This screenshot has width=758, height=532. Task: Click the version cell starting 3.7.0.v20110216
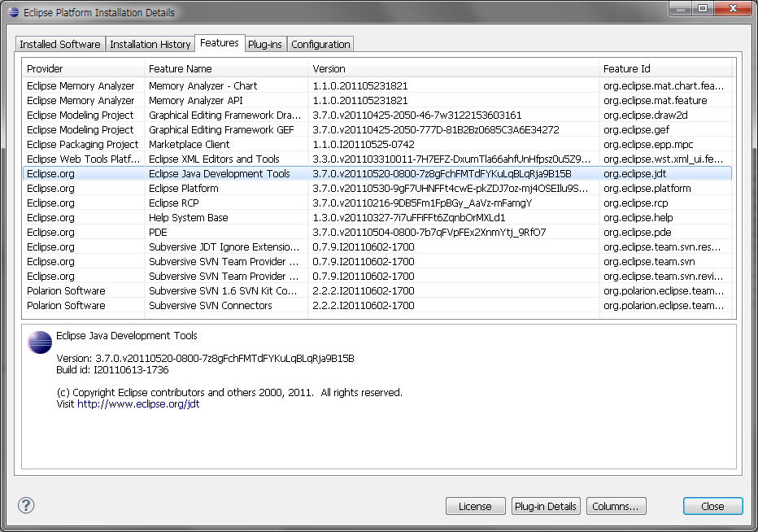coord(422,203)
